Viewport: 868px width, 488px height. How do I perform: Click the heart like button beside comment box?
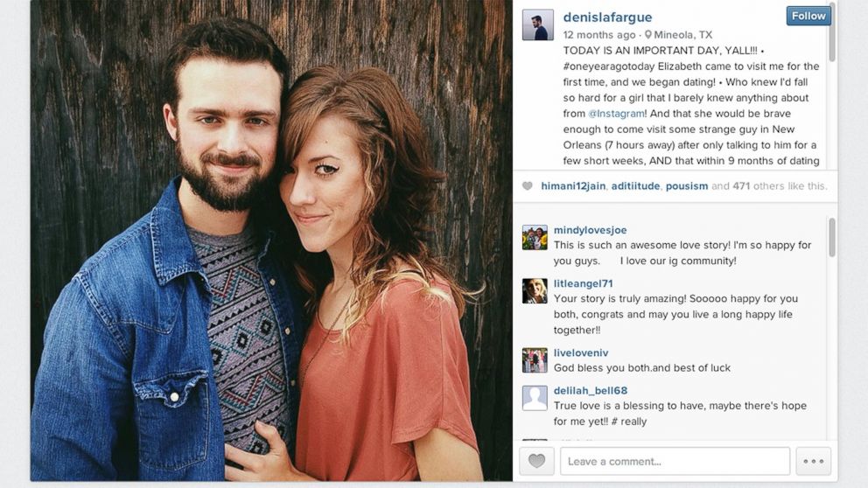click(536, 460)
